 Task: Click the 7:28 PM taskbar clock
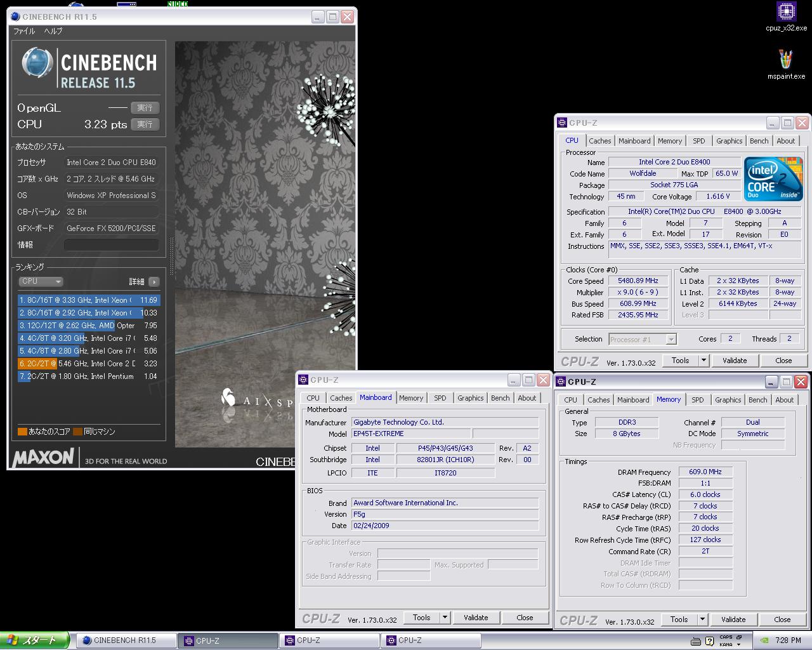coord(788,640)
